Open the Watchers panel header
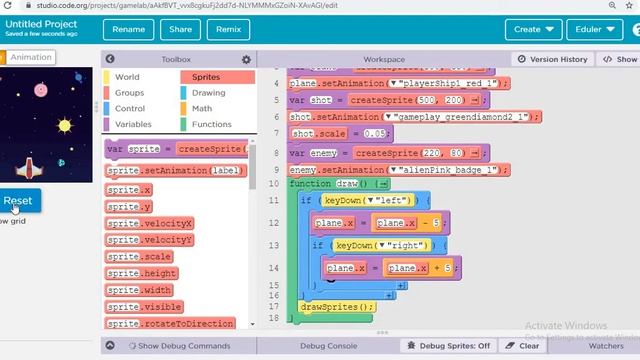This screenshot has height=360, width=640. pos(606,346)
